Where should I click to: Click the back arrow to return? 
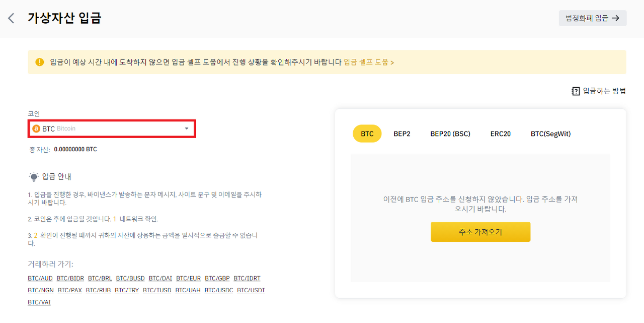[x=11, y=18]
